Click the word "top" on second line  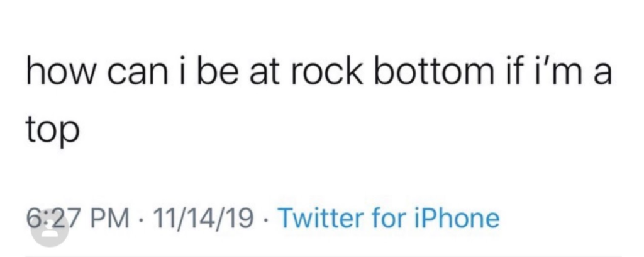click(x=52, y=130)
